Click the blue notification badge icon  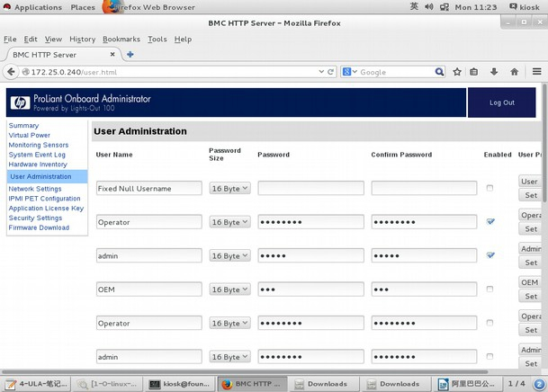coord(540,384)
